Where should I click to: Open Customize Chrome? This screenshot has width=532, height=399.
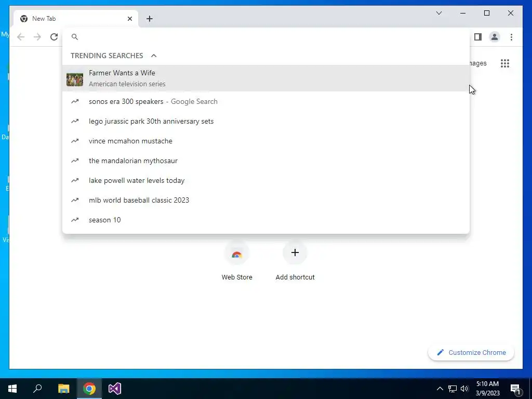pos(471,353)
